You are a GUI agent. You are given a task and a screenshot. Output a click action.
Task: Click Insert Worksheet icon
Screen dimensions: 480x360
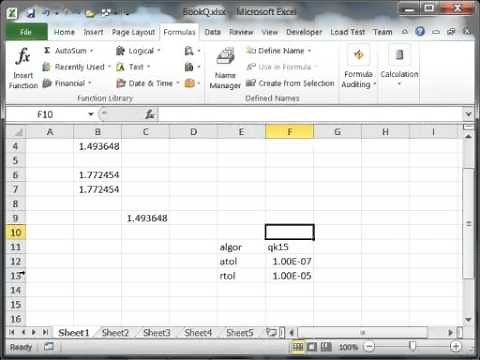pos(271,332)
